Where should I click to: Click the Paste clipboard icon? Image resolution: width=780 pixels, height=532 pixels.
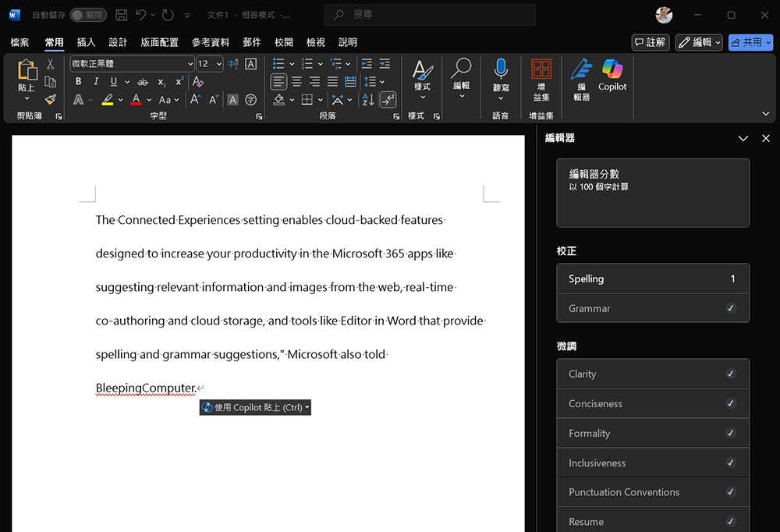(x=27, y=69)
